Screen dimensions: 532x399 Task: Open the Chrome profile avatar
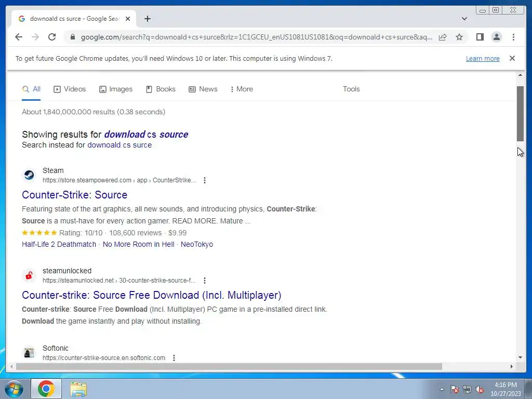tap(496, 37)
